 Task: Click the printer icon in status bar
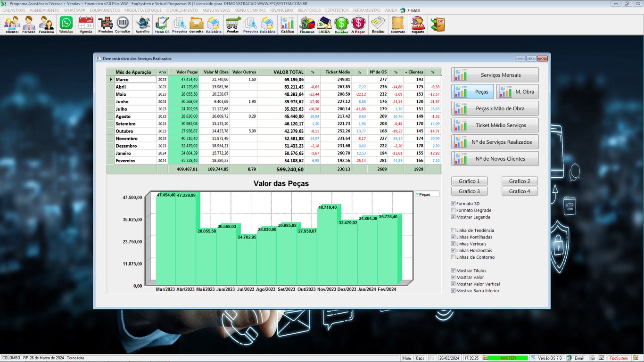[x=592, y=358]
